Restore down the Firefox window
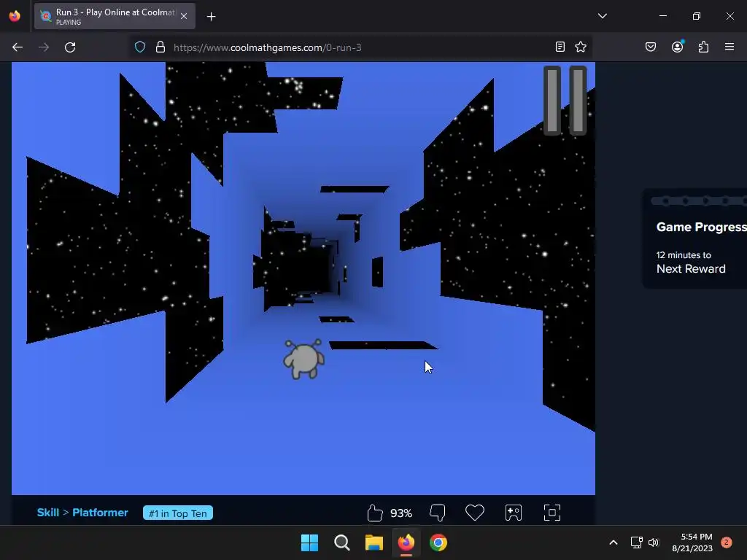The image size is (747, 560). pyautogui.click(x=697, y=16)
